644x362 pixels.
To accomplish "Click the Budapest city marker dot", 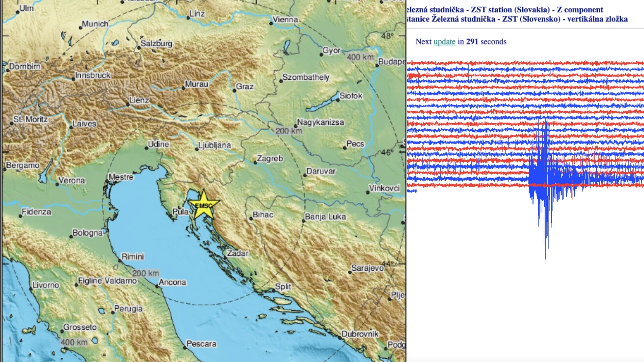I will [377, 65].
